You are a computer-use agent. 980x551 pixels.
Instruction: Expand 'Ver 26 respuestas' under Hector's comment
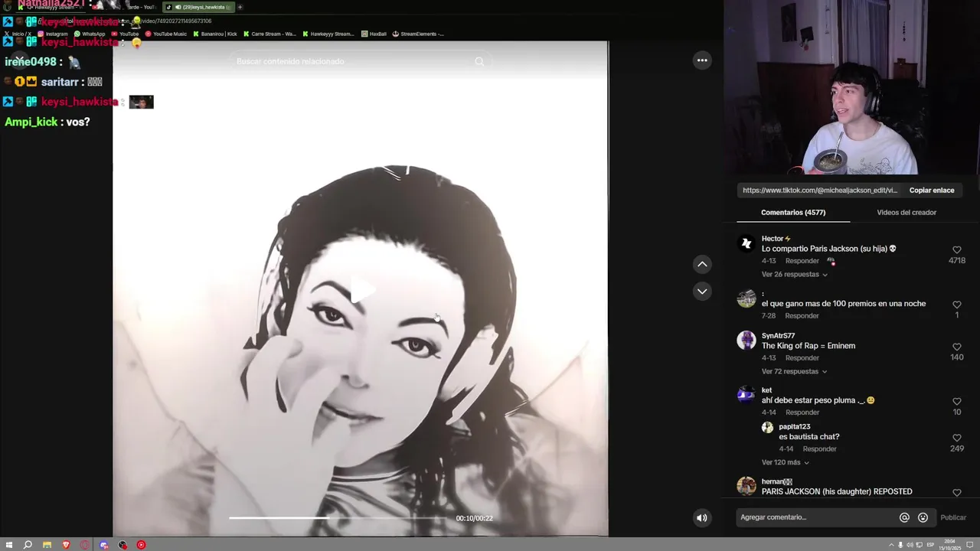click(x=794, y=275)
